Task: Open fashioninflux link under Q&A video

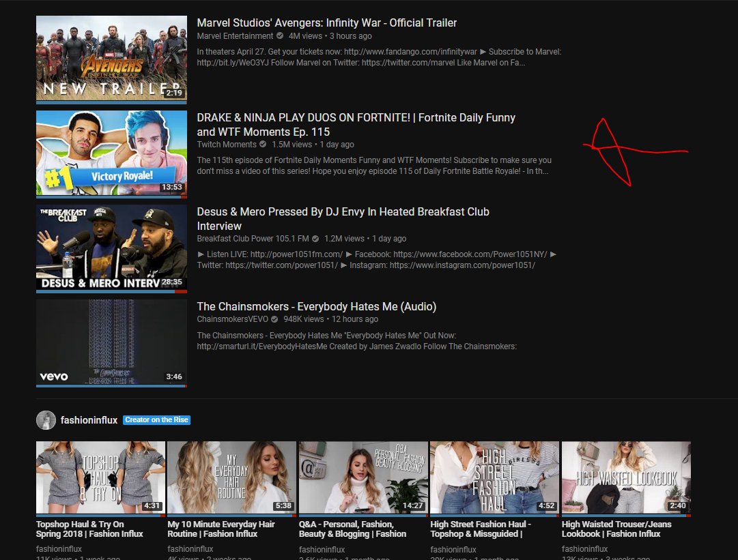Action: [322, 548]
